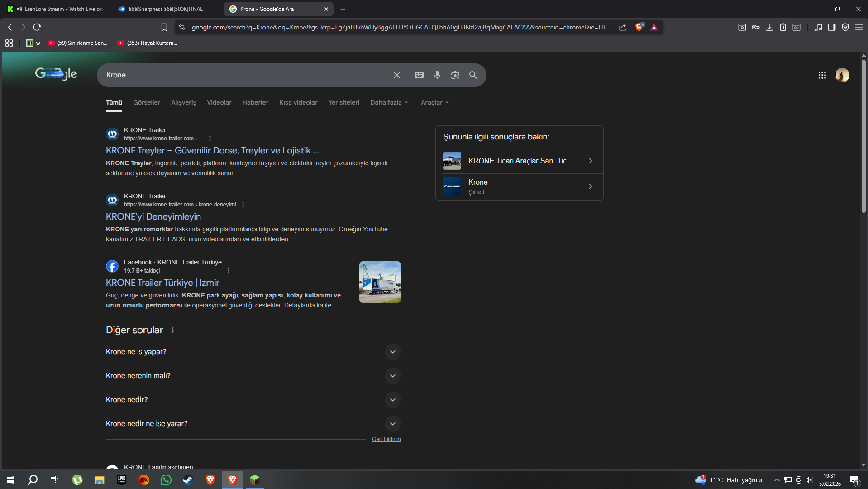
Task: Click the browser address bar URL
Action: point(401,27)
